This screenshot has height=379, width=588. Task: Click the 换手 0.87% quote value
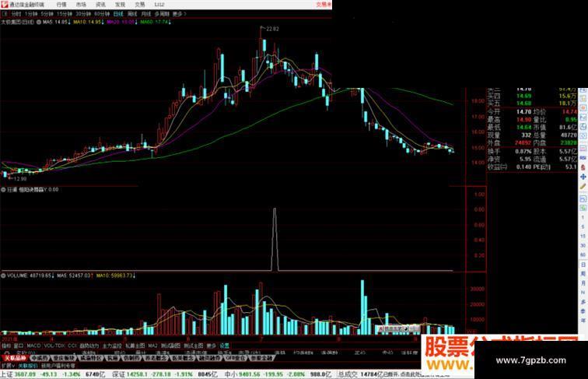[523, 151]
